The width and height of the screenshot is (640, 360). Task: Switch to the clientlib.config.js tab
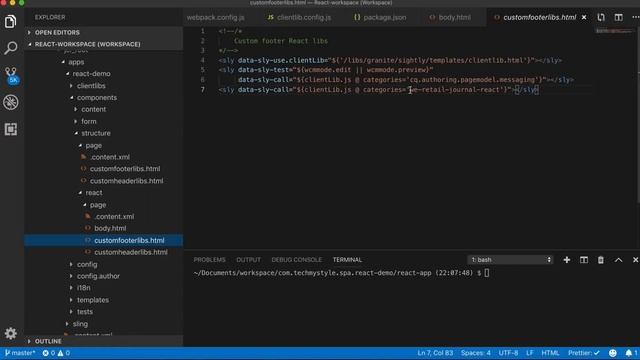[300, 18]
